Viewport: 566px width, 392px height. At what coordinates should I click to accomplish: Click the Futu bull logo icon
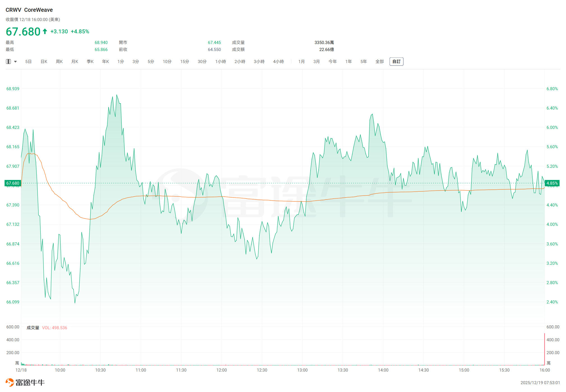(x=10, y=382)
